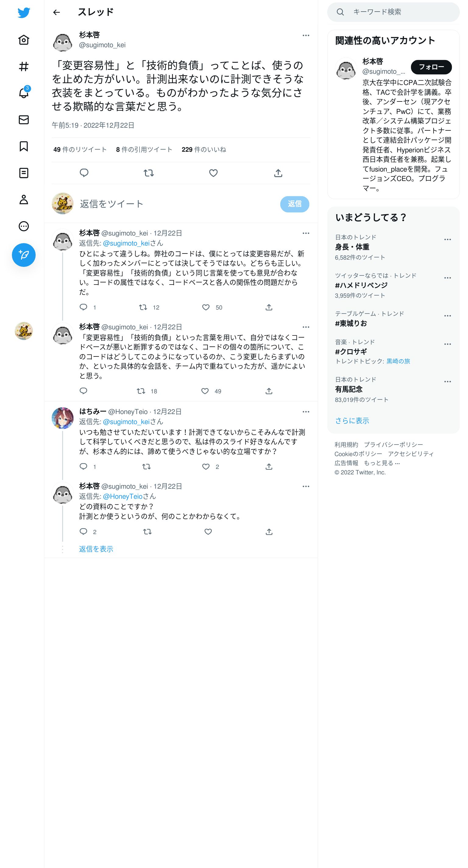Viewport: 468px width, 868px height.
Task: Open the Home icon in sidebar
Action: (23, 40)
